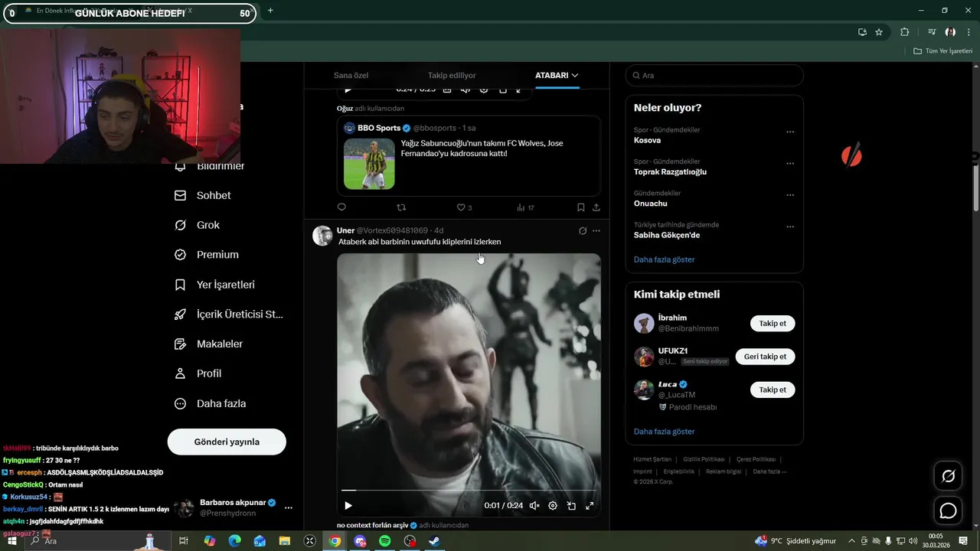980x551 pixels.
Task: Open the Onuachu trending topic
Action: coord(651,204)
